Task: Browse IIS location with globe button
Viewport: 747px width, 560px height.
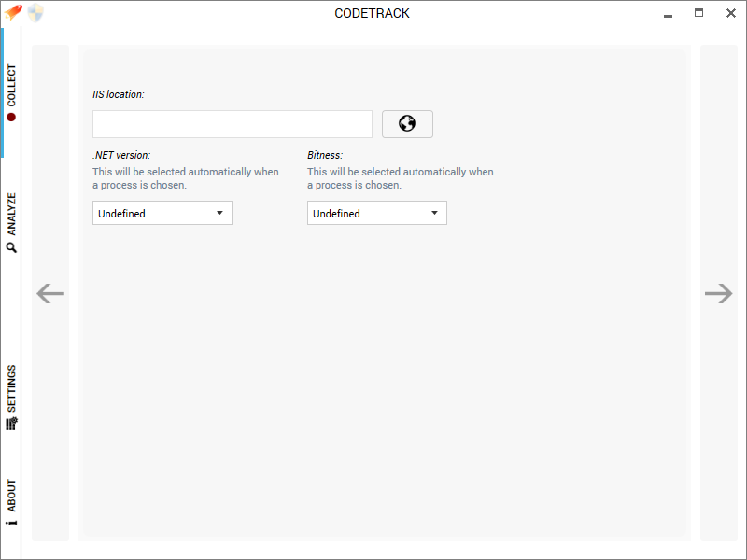Action: pyautogui.click(x=407, y=124)
